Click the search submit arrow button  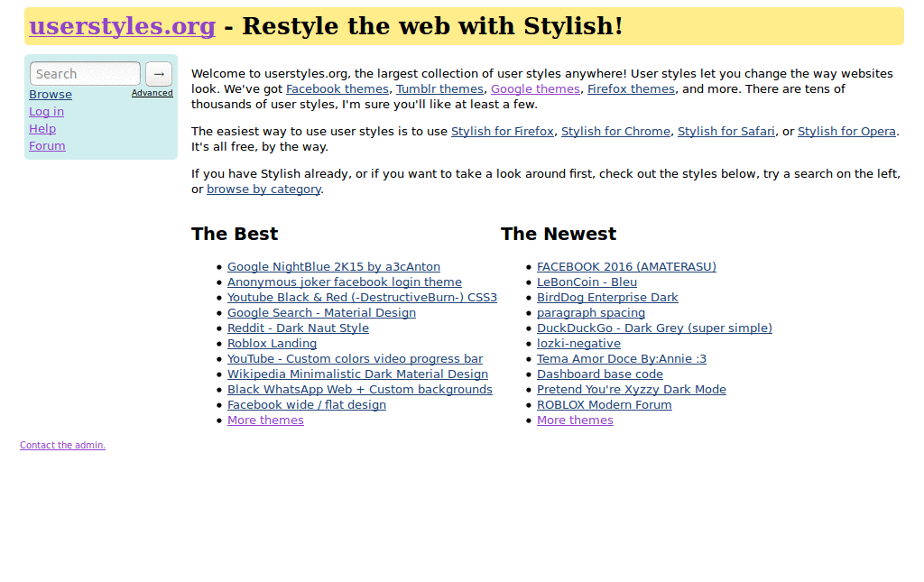point(158,73)
